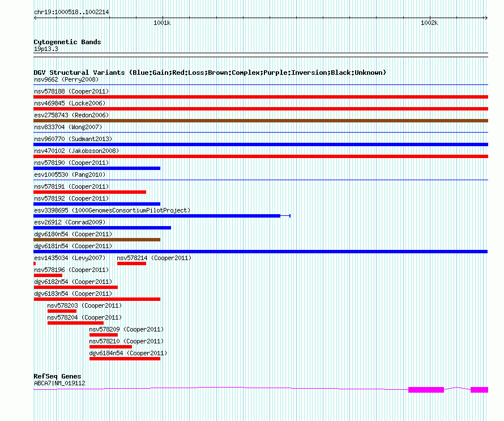The width and height of the screenshot is (504, 421).
Task: Click the red bar of nsv578210
Action: coord(110,347)
